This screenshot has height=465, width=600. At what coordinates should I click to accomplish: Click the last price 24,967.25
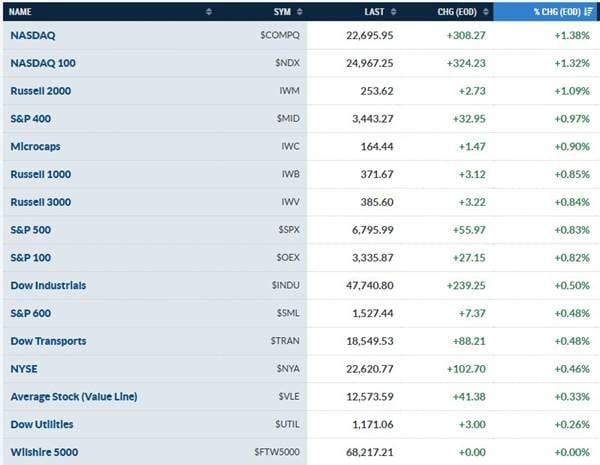[x=370, y=63]
